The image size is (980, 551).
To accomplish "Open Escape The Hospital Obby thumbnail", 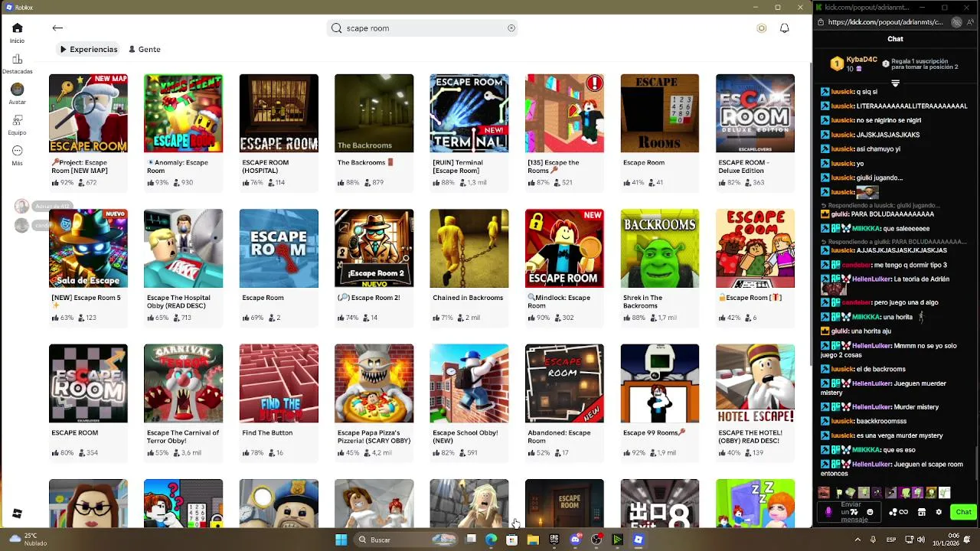I will pos(183,249).
